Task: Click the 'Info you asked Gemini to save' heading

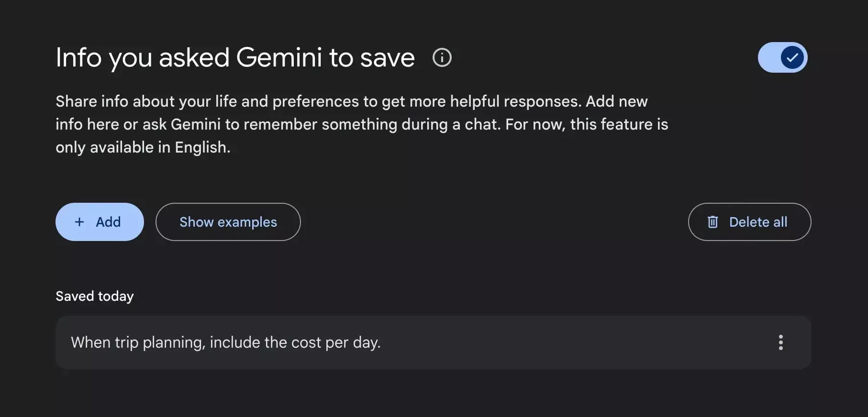Action: (x=235, y=58)
